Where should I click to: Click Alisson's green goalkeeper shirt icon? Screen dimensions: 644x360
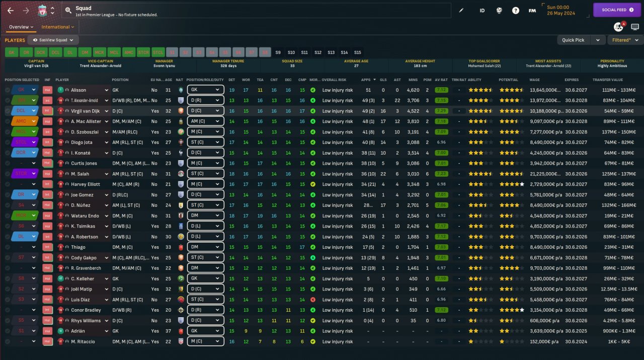pos(60,90)
